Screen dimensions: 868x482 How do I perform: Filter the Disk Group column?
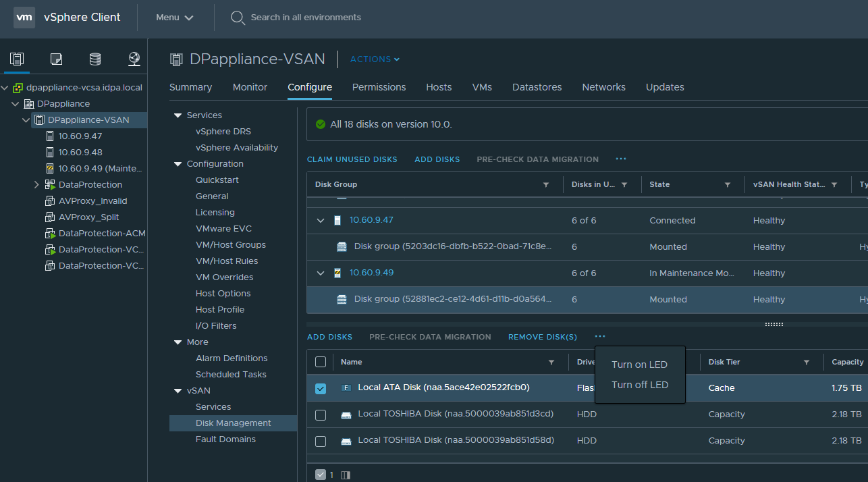[x=546, y=185]
